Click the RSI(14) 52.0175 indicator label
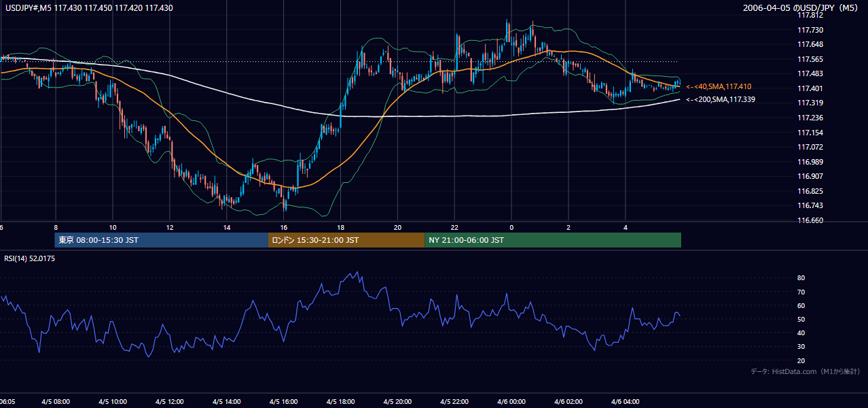This screenshot has height=408, width=868. coord(30,258)
